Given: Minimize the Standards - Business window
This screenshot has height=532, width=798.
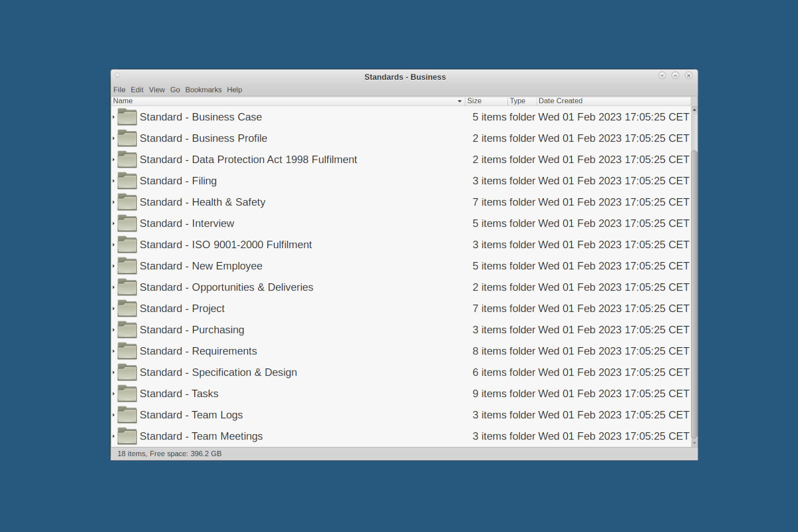Looking at the screenshot, I should point(662,76).
